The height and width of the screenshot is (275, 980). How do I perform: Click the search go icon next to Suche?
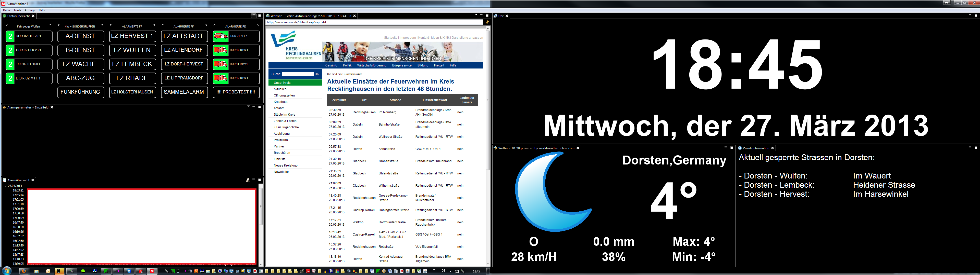317,74
